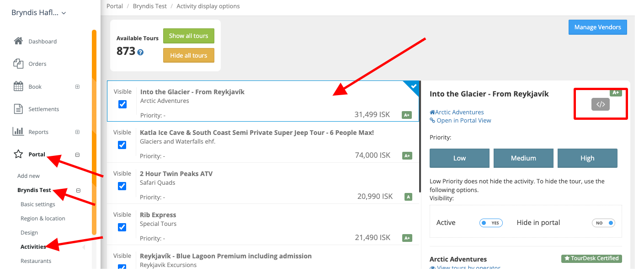Toggle Active to NO for the tour
This screenshot has height=278, width=644.
[491, 223]
